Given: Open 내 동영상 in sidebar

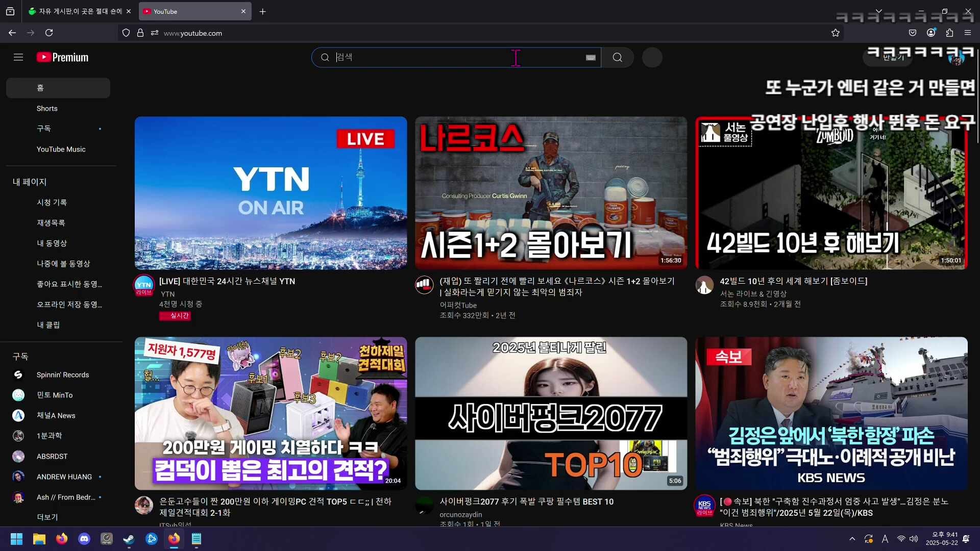Looking at the screenshot, I should coord(58,243).
